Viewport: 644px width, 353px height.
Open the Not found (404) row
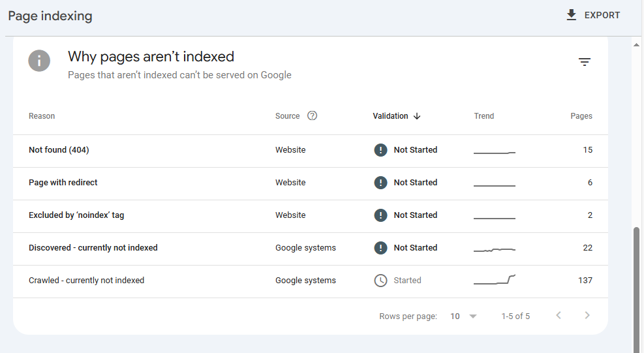coord(59,150)
